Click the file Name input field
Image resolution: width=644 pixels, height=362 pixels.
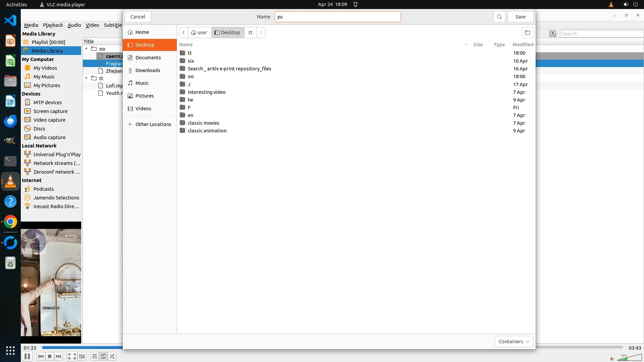[x=337, y=17]
